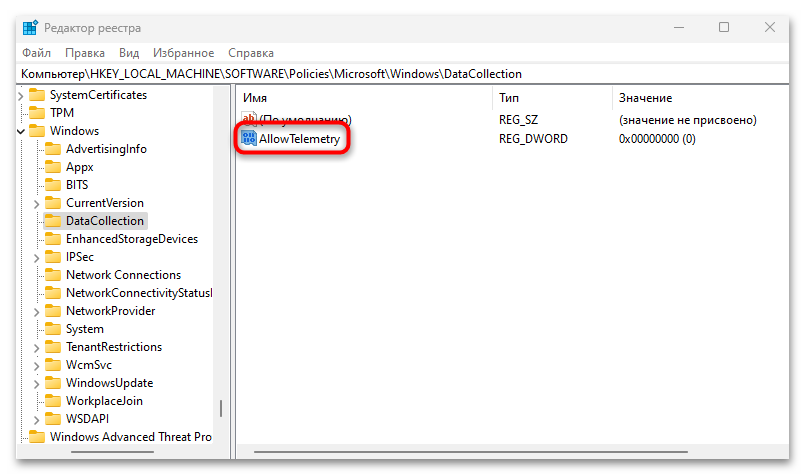Click the TenantRestrictions folder icon

(x=53, y=347)
